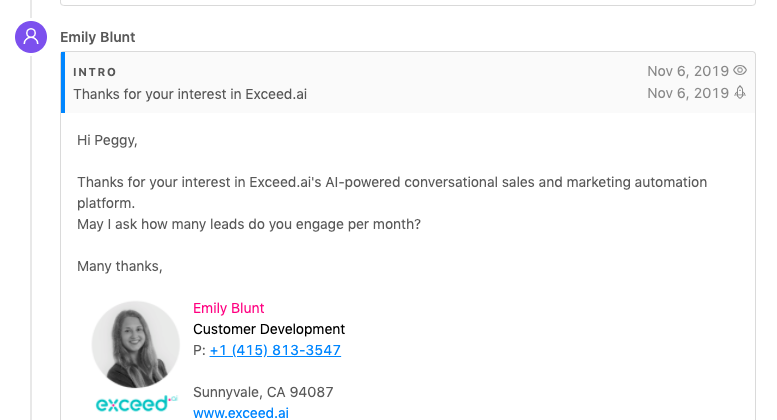Click the INTRO label in email header
The width and height of the screenshot is (777, 420).
pos(95,72)
